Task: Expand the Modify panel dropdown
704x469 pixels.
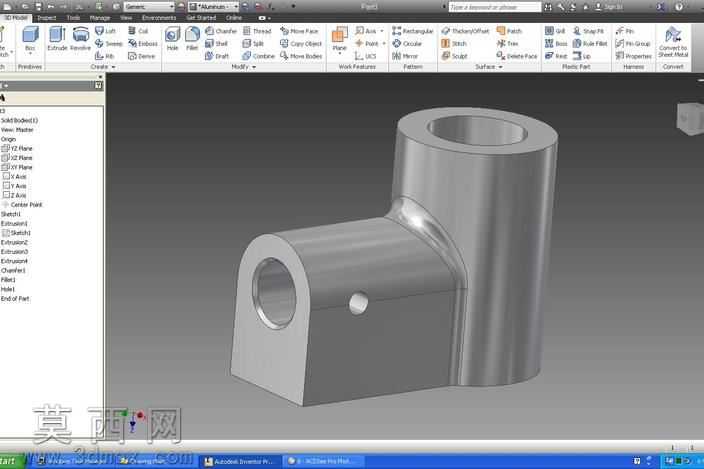Action: tap(255, 67)
